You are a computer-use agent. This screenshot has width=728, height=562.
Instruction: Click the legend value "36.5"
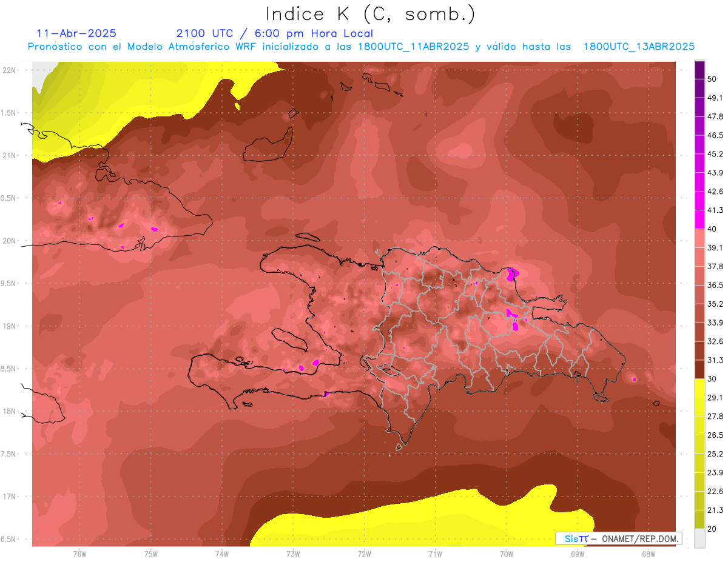pos(715,285)
